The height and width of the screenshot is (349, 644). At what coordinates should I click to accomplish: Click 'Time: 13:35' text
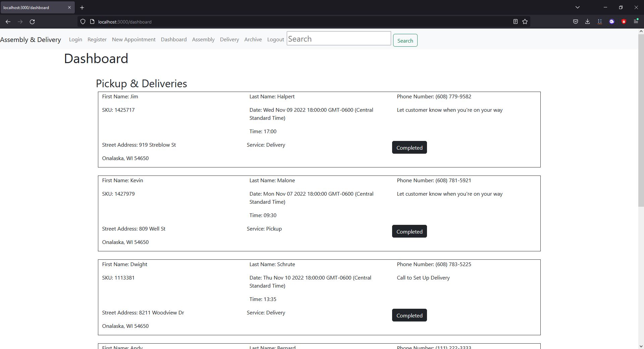pos(263,299)
